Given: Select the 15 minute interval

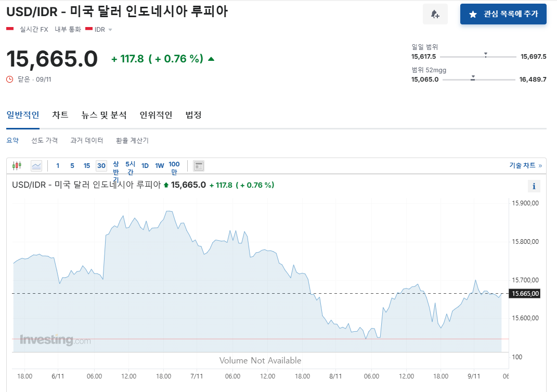Looking at the screenshot, I should point(87,166).
